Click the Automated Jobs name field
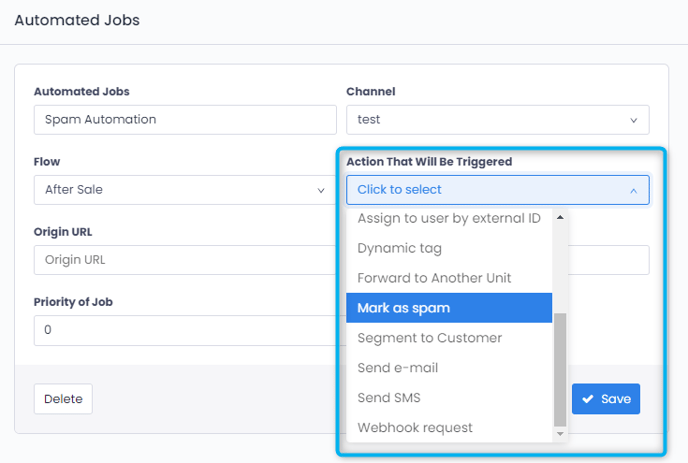The height and width of the screenshot is (463, 688). tap(185, 120)
